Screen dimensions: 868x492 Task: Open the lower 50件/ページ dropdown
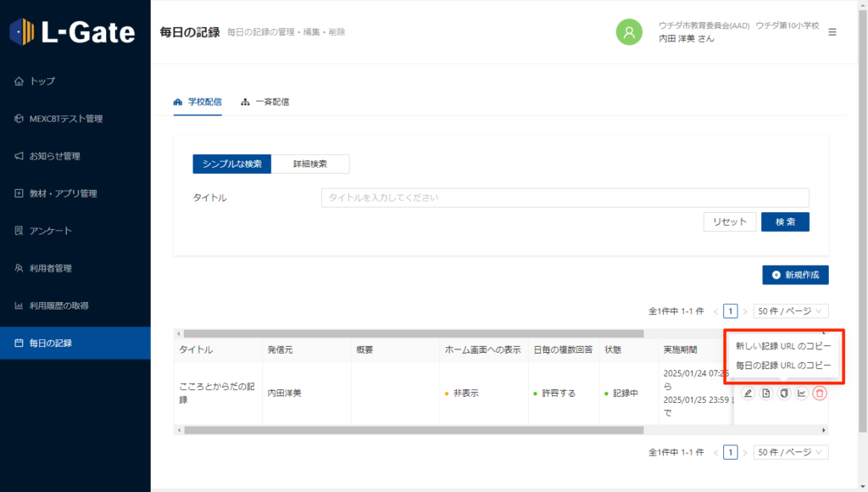coord(791,452)
